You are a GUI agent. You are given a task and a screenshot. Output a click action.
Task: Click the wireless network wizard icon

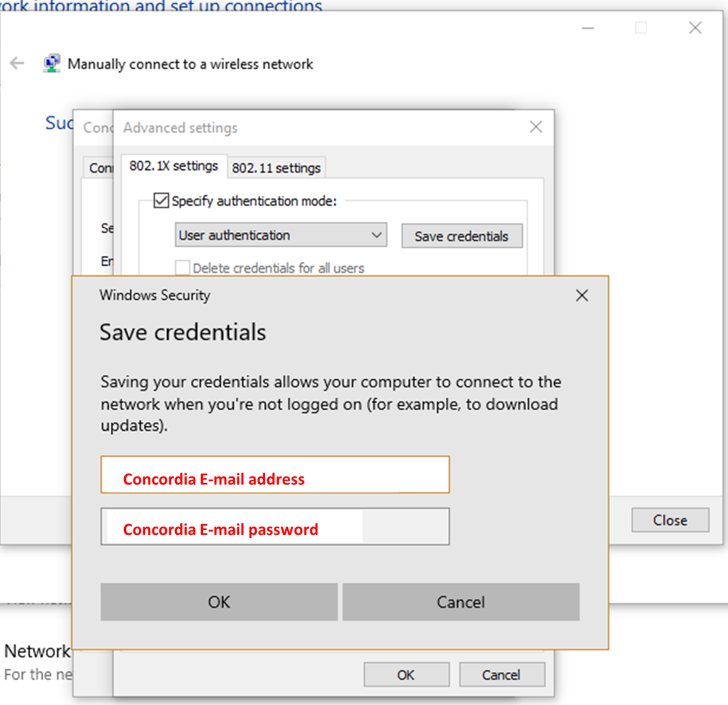pyautogui.click(x=52, y=63)
